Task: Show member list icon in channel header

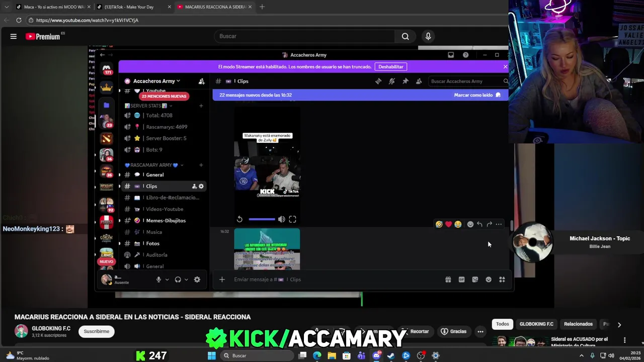Action: 419,81
